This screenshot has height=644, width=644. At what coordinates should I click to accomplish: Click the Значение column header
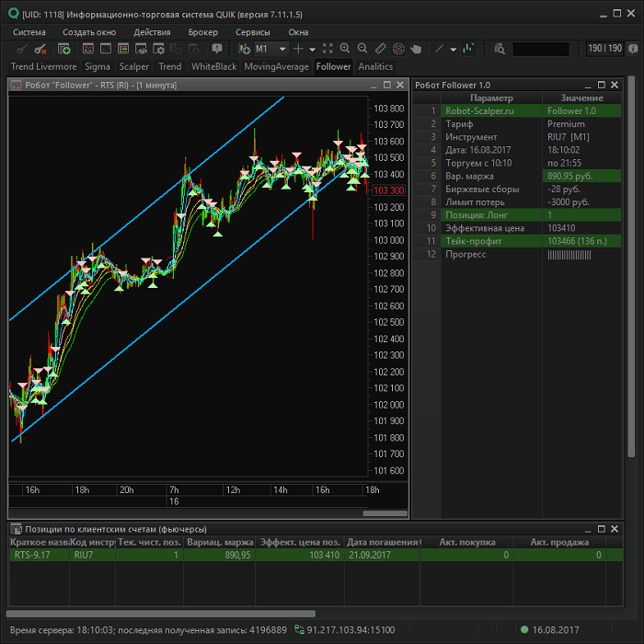click(x=581, y=98)
